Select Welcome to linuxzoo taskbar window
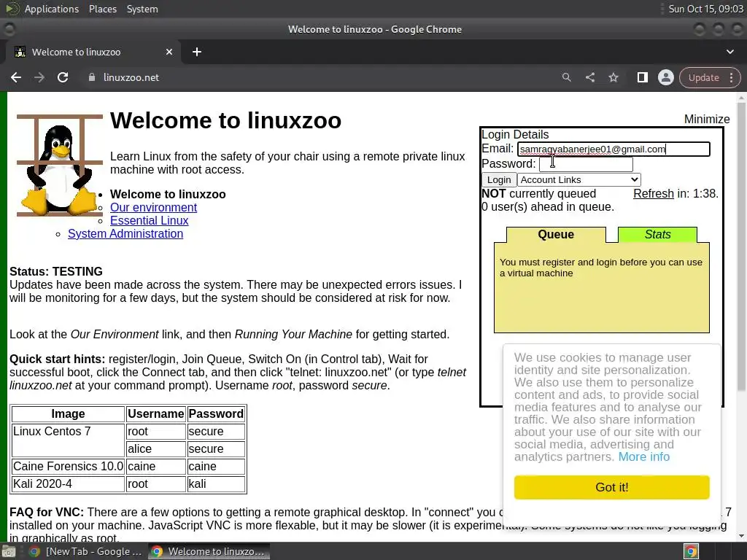The width and height of the screenshot is (747, 560). pos(209,551)
